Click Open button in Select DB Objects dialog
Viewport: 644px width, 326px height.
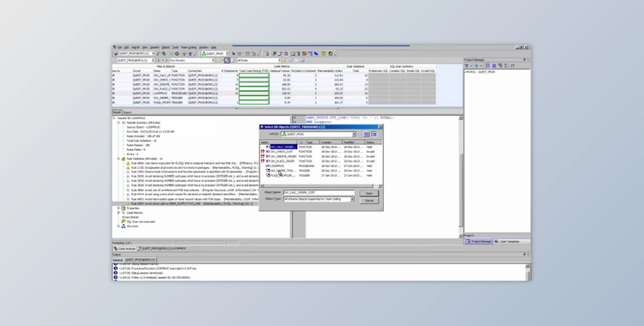click(369, 193)
